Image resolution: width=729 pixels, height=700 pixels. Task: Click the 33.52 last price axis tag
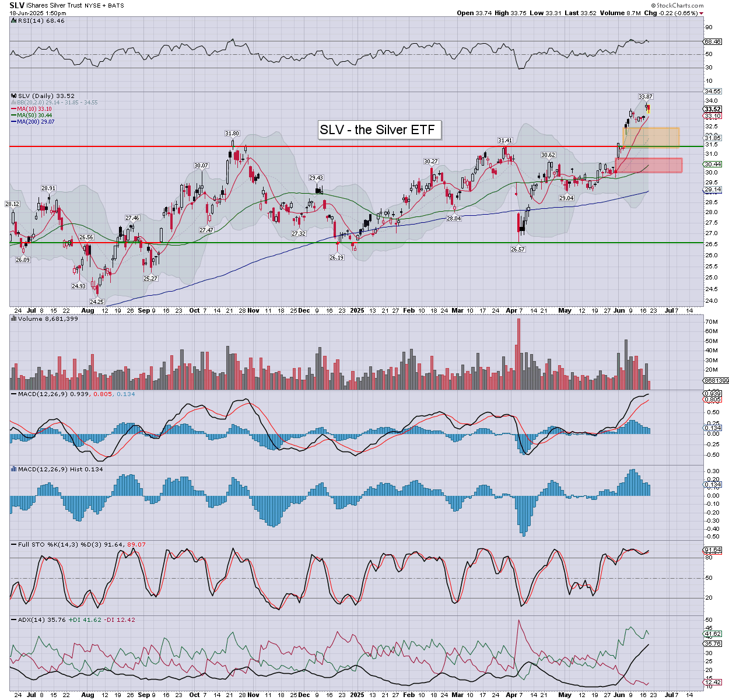coord(713,109)
